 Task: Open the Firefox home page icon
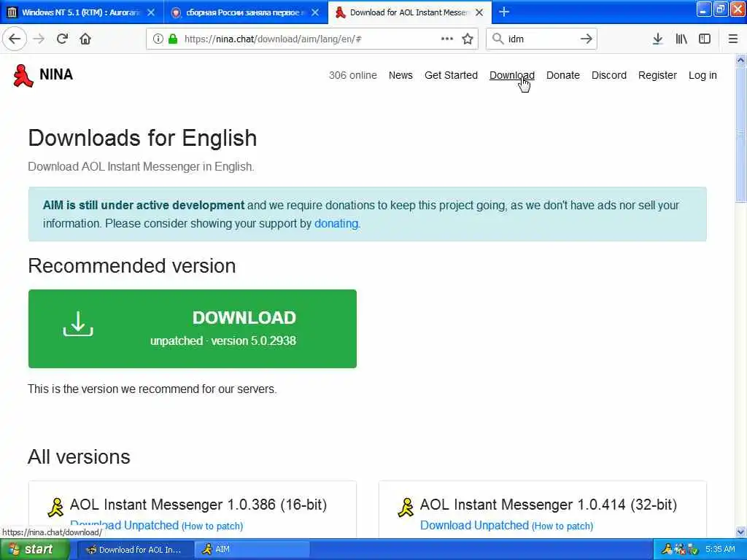85,39
